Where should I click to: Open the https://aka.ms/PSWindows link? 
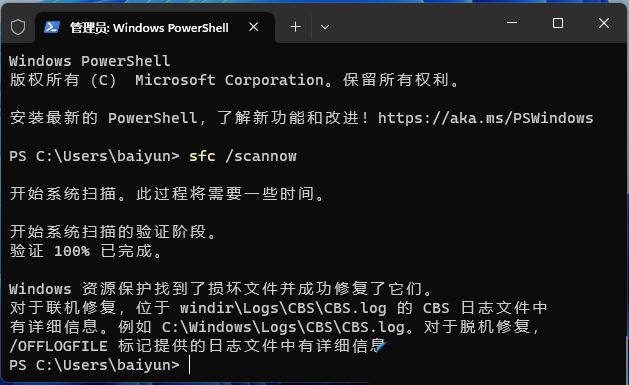click(485, 118)
